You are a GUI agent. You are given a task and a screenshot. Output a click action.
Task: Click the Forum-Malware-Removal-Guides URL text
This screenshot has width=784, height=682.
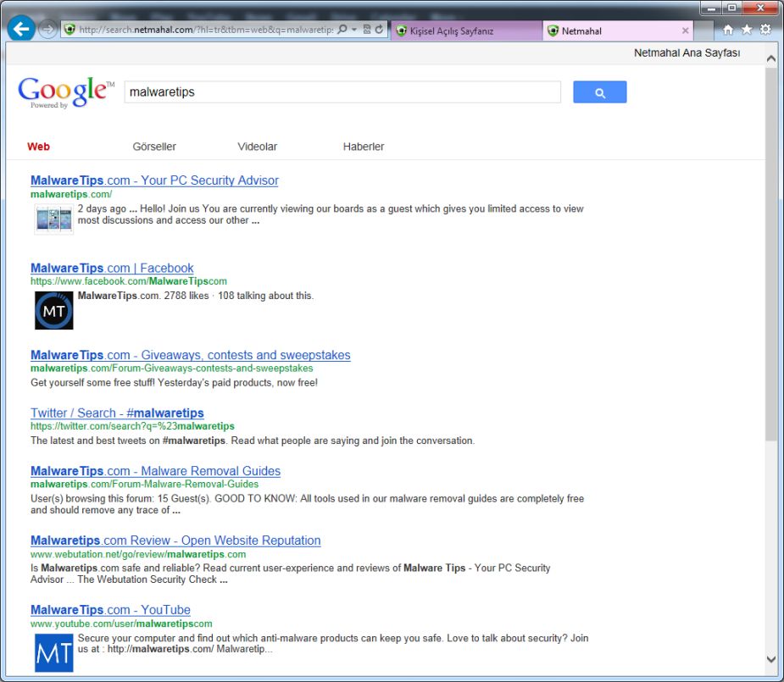click(x=144, y=484)
